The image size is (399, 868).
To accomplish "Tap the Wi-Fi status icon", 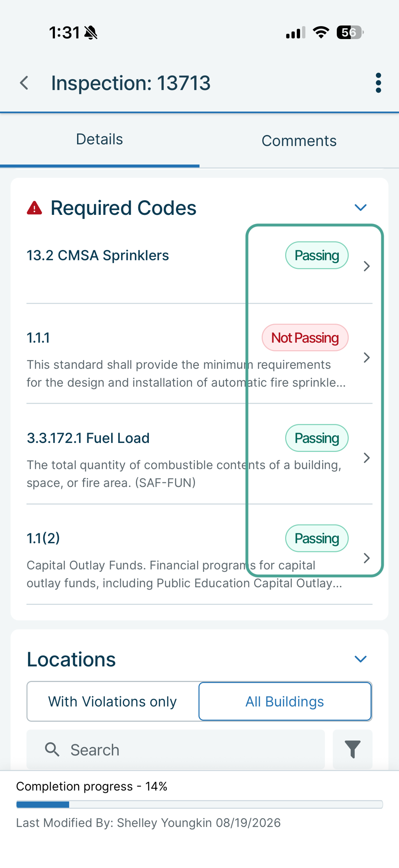I will pyautogui.click(x=321, y=32).
